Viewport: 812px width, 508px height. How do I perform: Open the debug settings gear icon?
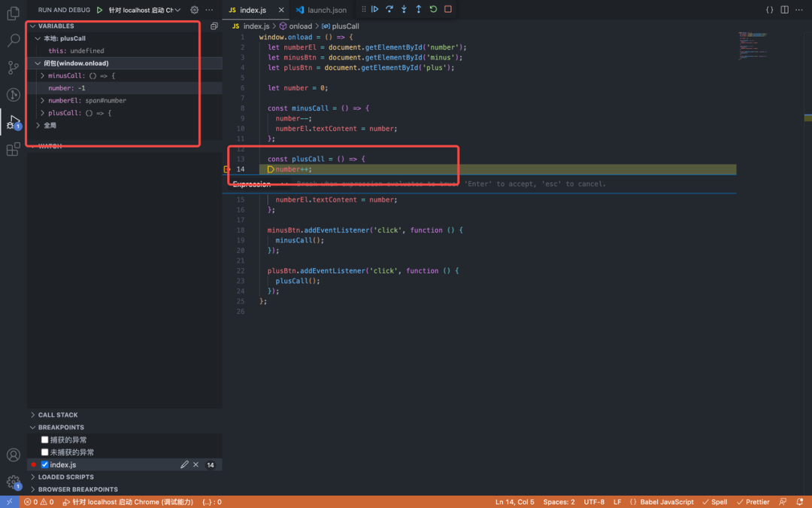click(193, 10)
